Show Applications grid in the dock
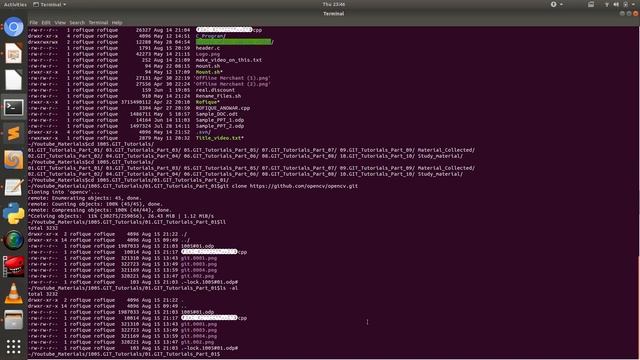 point(13,347)
